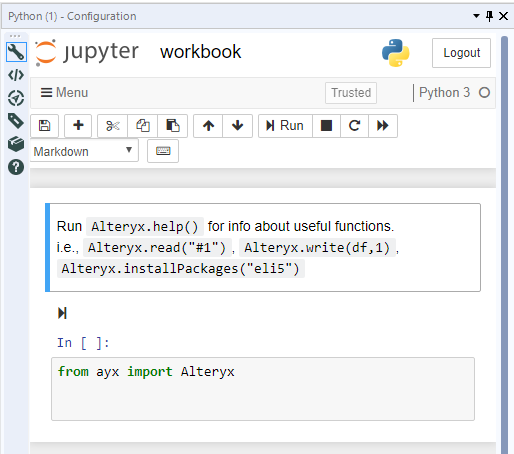Click the Jupyter logo
514x454 pixels.
pyautogui.click(x=87, y=53)
